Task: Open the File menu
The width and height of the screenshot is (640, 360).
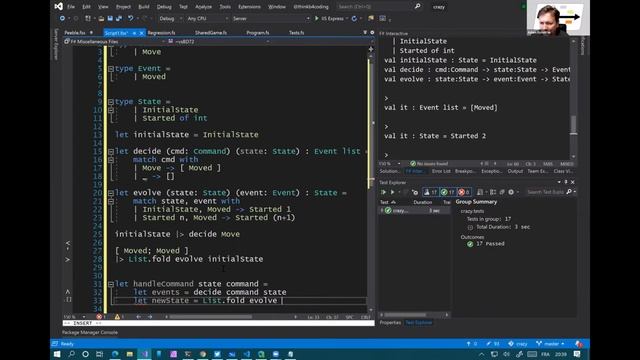Action: pos(71,7)
